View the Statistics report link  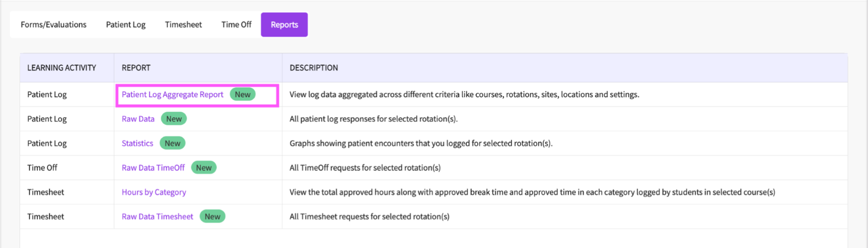click(x=137, y=143)
